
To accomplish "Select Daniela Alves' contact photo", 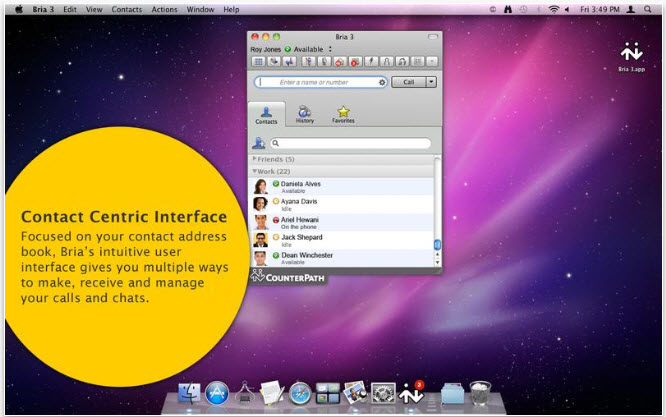I will click(261, 187).
